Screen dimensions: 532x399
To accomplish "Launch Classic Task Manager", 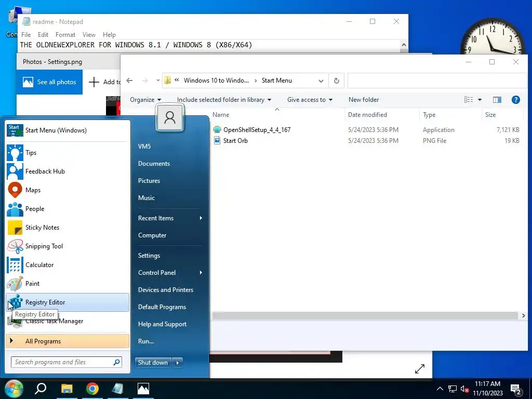I will pyautogui.click(x=67, y=321).
